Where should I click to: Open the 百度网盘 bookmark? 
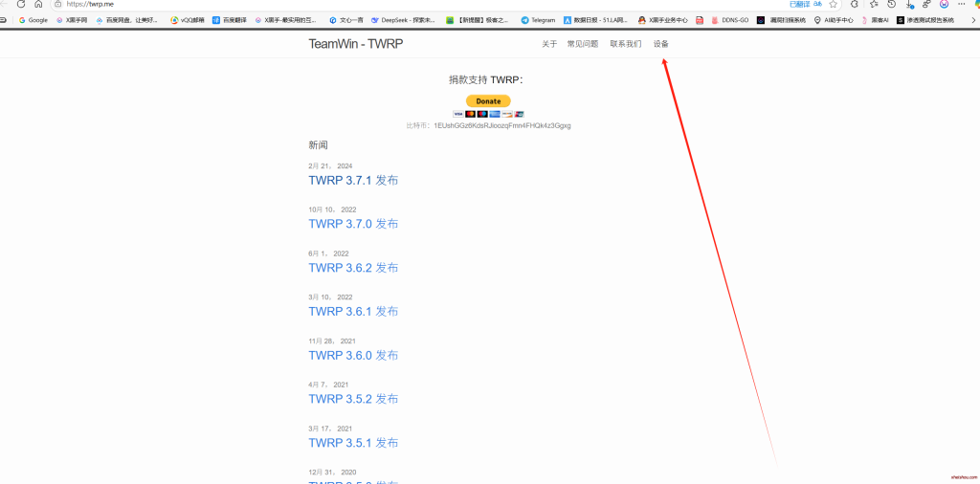127,20
